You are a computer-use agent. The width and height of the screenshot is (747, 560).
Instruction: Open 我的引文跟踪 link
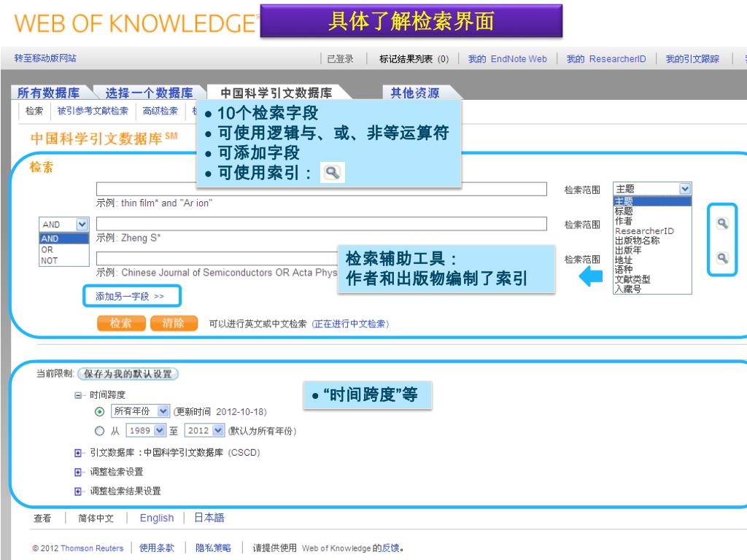click(692, 58)
